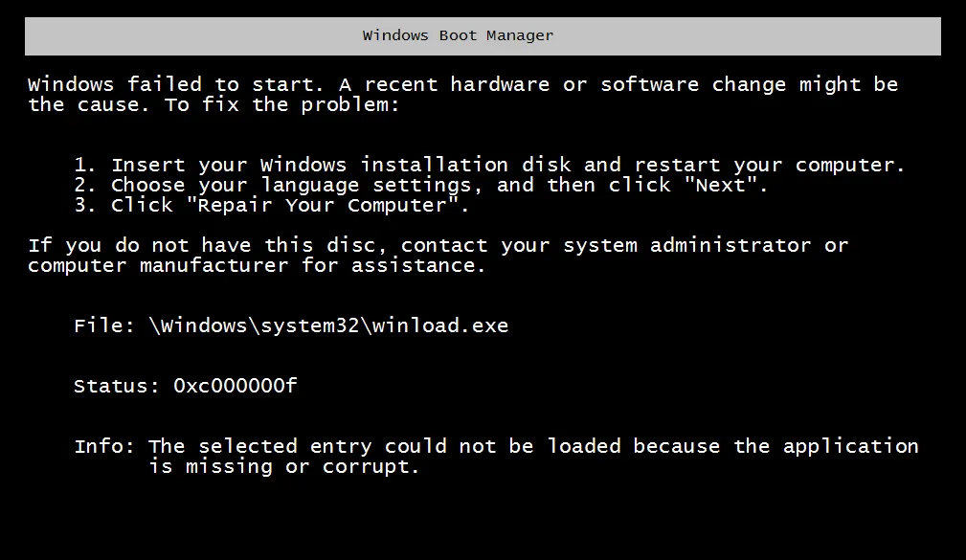Select step 1 about inserting installation disk
Screen dimensions: 966x560
coord(488,165)
